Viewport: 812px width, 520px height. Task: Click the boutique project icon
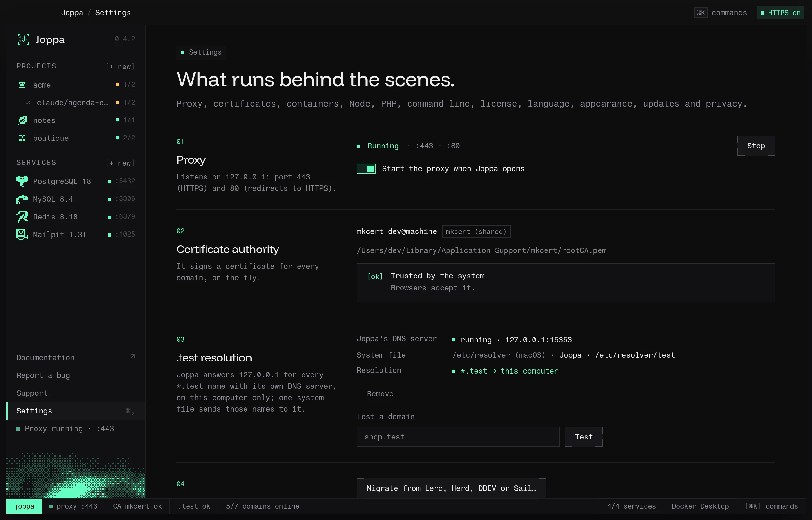pyautogui.click(x=22, y=138)
